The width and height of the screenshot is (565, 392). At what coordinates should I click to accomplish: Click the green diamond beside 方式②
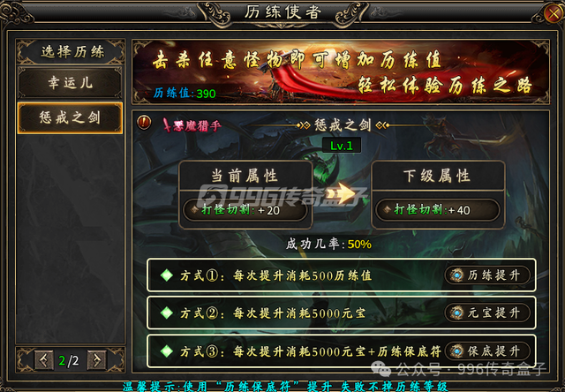coord(167,313)
